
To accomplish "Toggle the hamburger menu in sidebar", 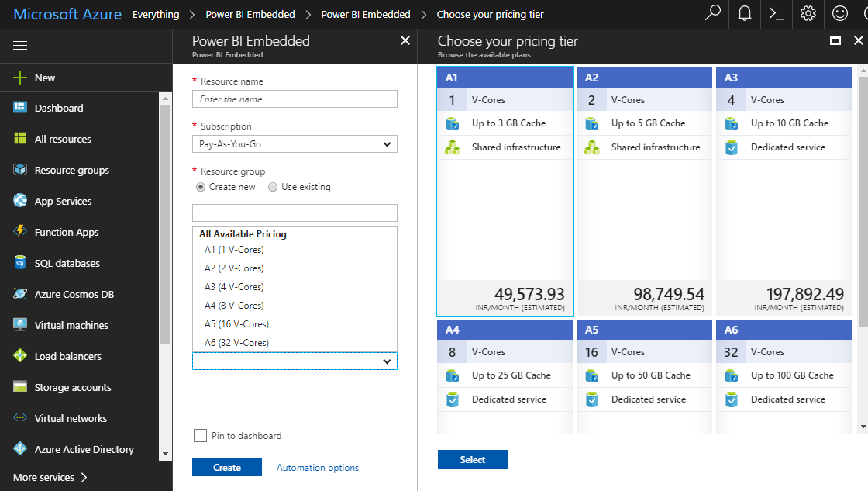I will point(20,46).
